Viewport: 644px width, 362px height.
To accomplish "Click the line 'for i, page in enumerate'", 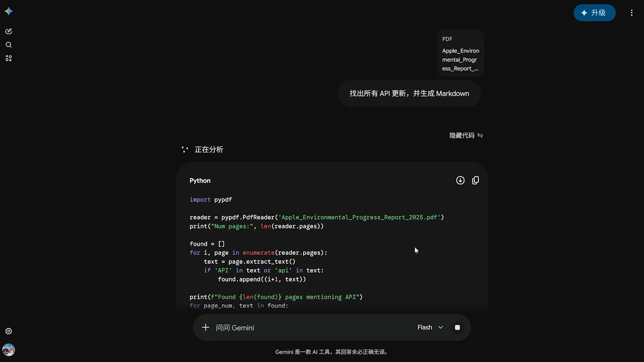I will pyautogui.click(x=258, y=253).
